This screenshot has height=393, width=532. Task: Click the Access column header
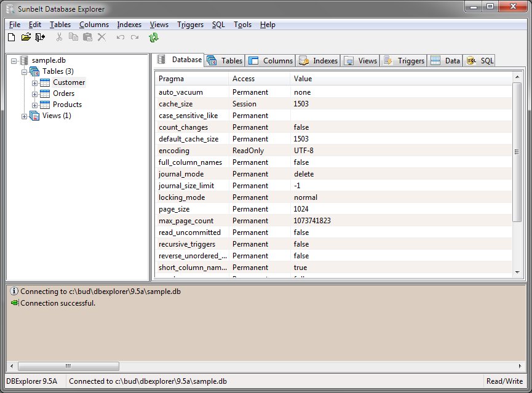point(260,79)
